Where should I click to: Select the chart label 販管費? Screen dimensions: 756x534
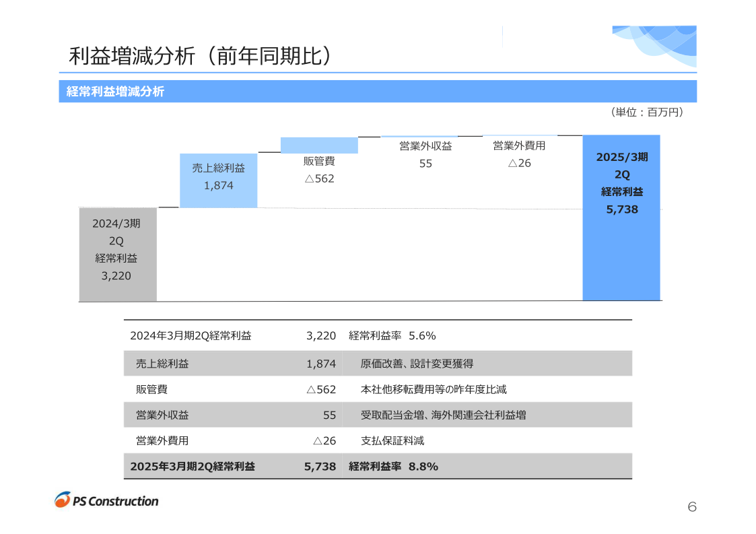pyautogui.click(x=319, y=161)
